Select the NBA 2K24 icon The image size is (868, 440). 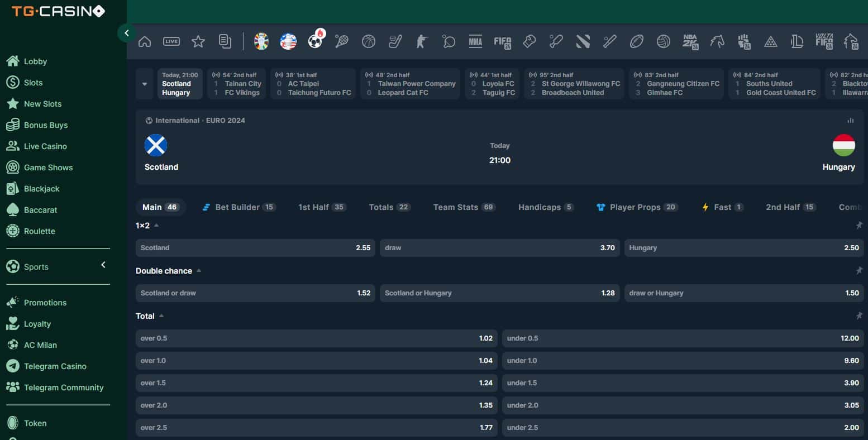coord(691,42)
